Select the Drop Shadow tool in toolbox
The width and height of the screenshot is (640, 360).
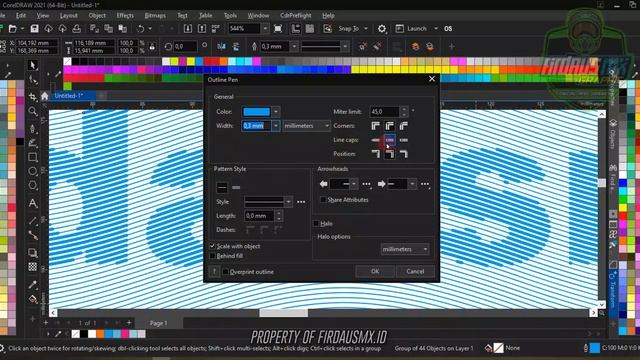coord(33,253)
